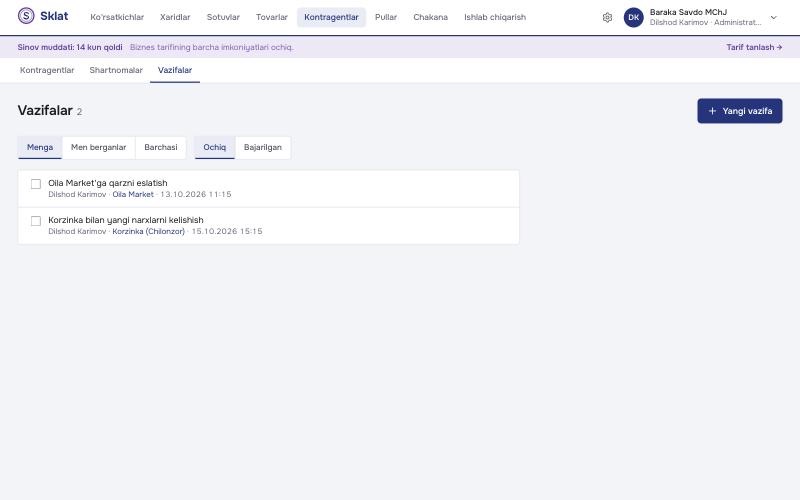This screenshot has height=500, width=800.
Task: Switch to the Kontragentlar sub-tab
Action: click(x=47, y=70)
